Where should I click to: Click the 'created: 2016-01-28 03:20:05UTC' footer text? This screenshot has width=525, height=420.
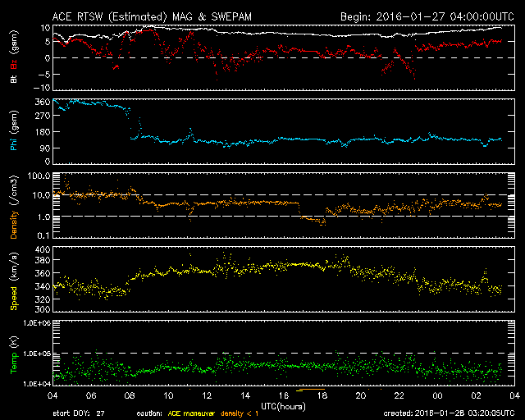click(x=449, y=413)
